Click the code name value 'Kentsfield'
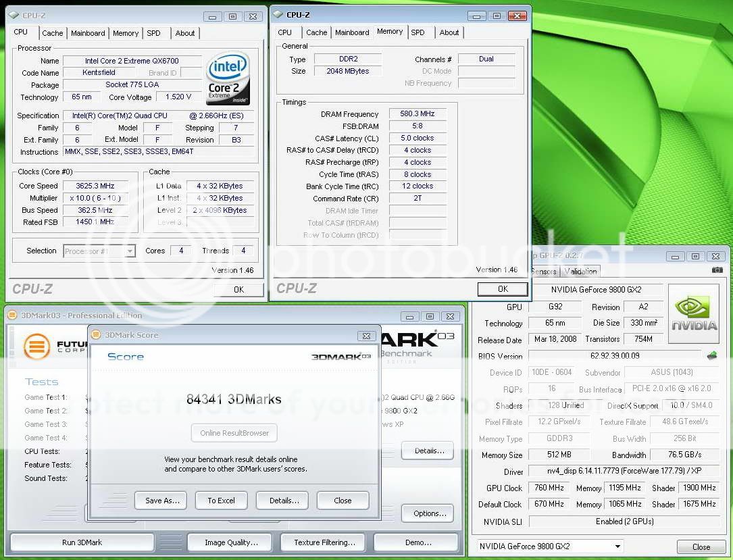The image size is (733, 560). (99, 72)
